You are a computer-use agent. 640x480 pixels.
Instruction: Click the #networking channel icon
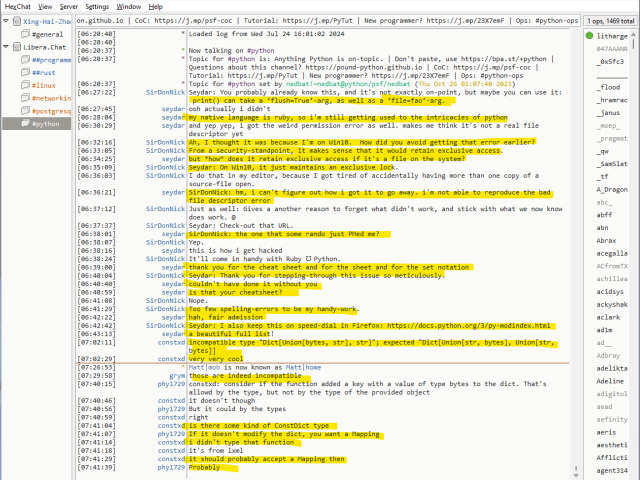[25, 98]
